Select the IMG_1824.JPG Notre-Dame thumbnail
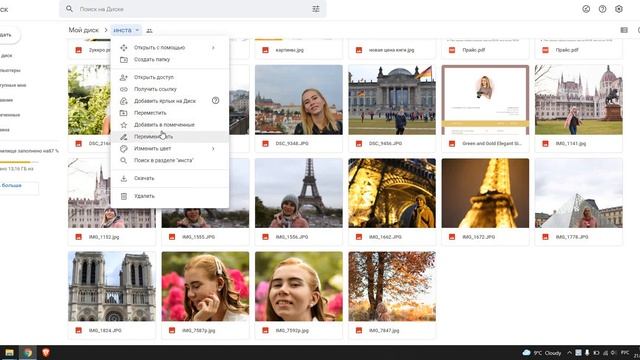This screenshot has width=640, height=360. pyautogui.click(x=112, y=286)
